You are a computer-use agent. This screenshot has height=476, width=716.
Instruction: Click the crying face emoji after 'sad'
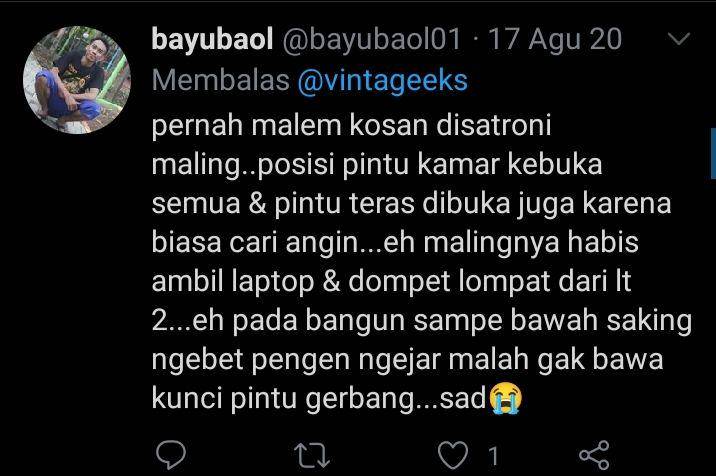tap(506, 398)
